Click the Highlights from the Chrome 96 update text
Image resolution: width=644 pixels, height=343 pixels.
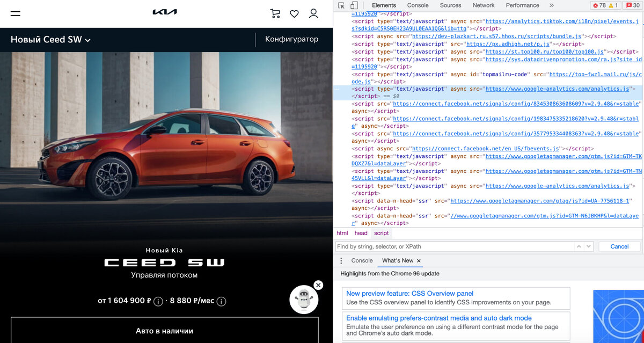point(390,273)
